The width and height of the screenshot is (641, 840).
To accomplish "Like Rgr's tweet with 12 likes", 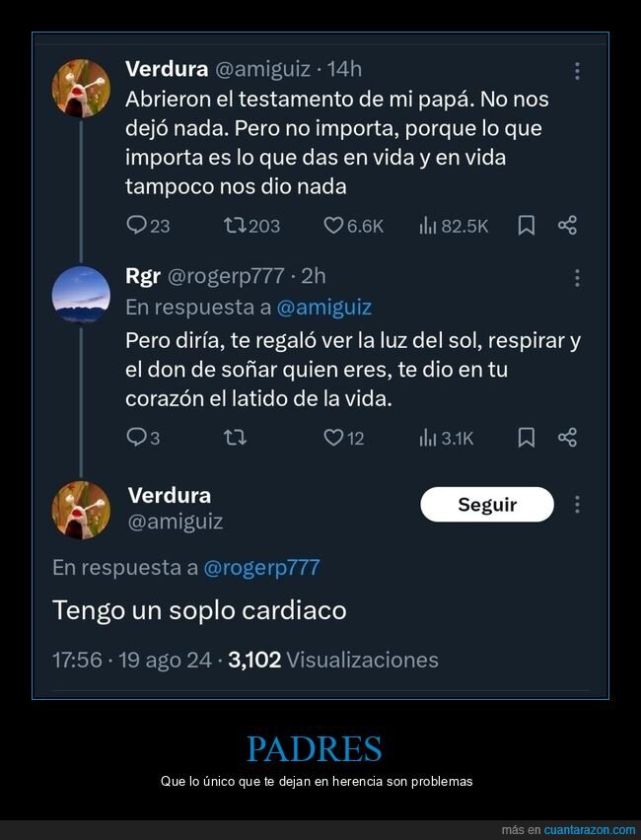I will coord(334,438).
